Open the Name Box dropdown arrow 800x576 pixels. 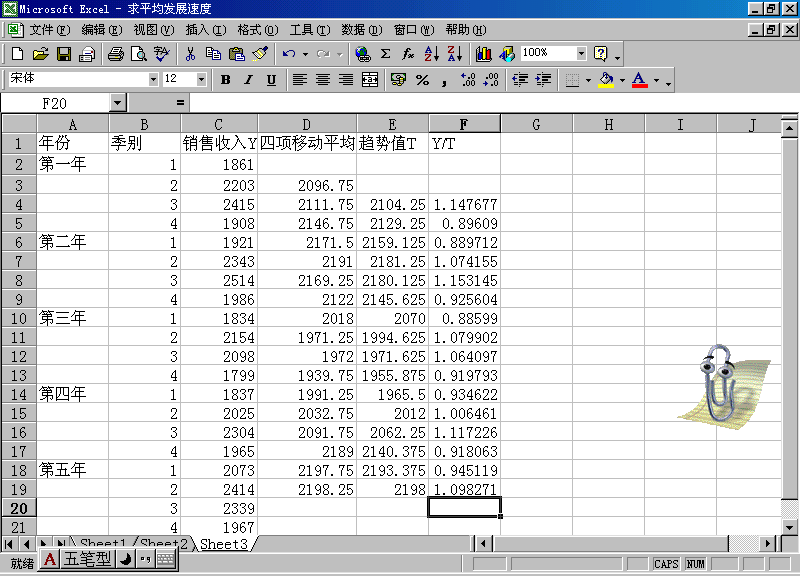click(117, 103)
